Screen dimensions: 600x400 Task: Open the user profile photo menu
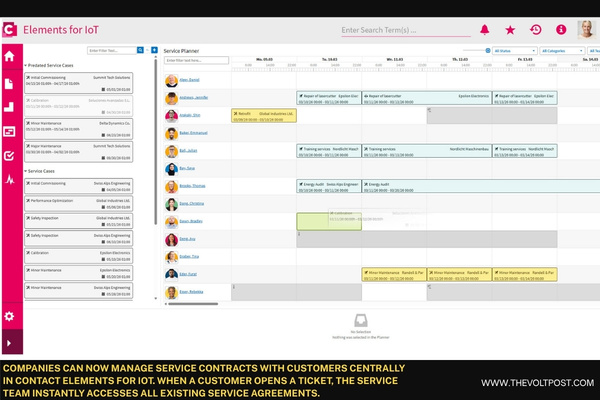pyautogui.click(x=586, y=29)
